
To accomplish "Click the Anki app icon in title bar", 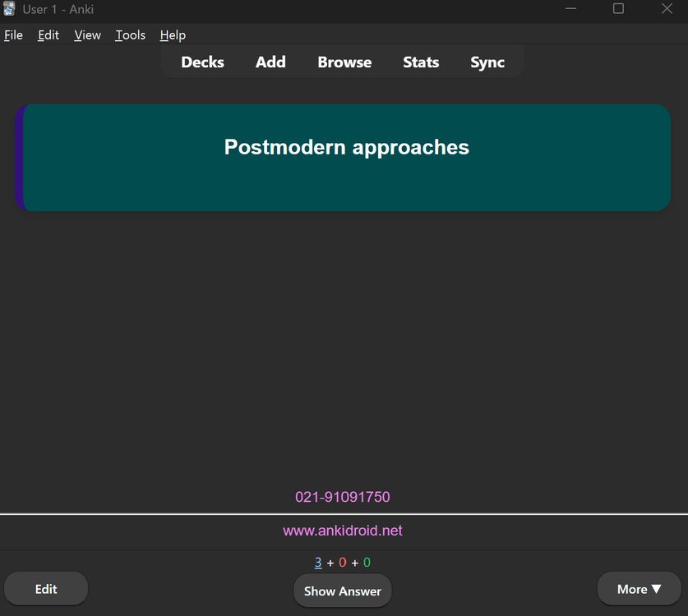I will pyautogui.click(x=9, y=9).
